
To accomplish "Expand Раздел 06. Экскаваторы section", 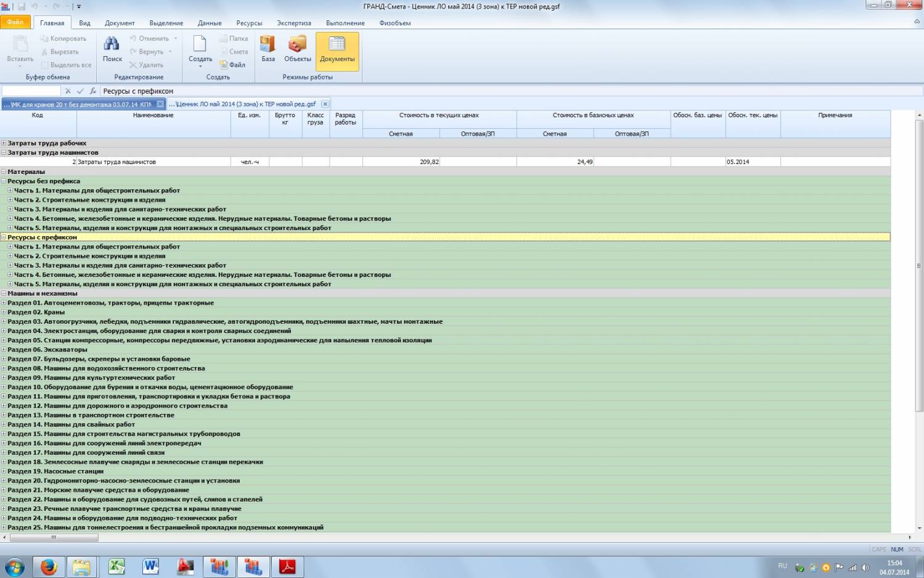I will coord(4,350).
